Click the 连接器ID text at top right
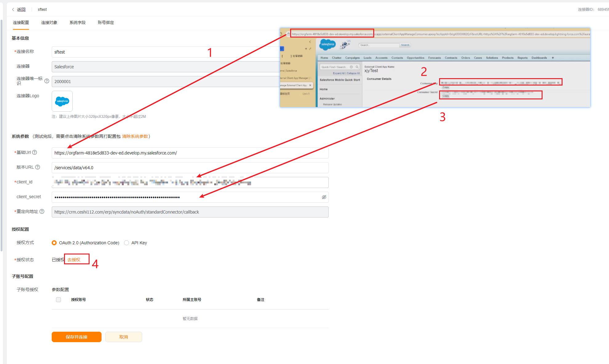The width and height of the screenshot is (609, 364). tap(593, 10)
